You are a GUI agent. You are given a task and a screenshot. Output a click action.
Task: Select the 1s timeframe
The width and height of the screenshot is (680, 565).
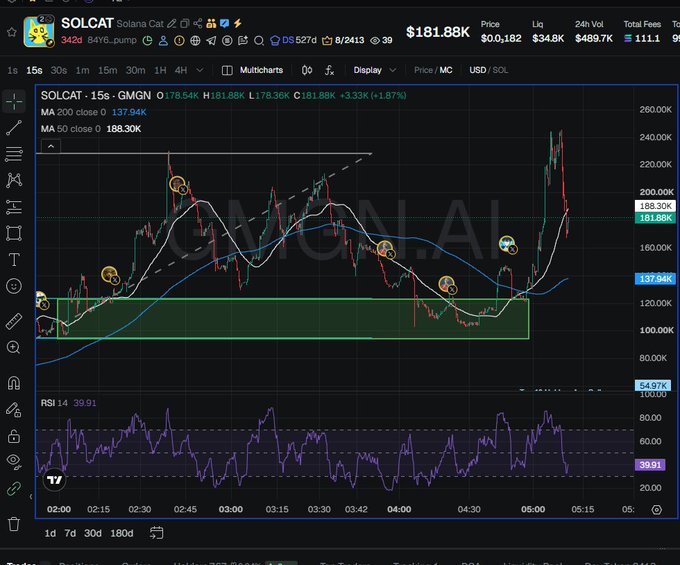pos(13,70)
